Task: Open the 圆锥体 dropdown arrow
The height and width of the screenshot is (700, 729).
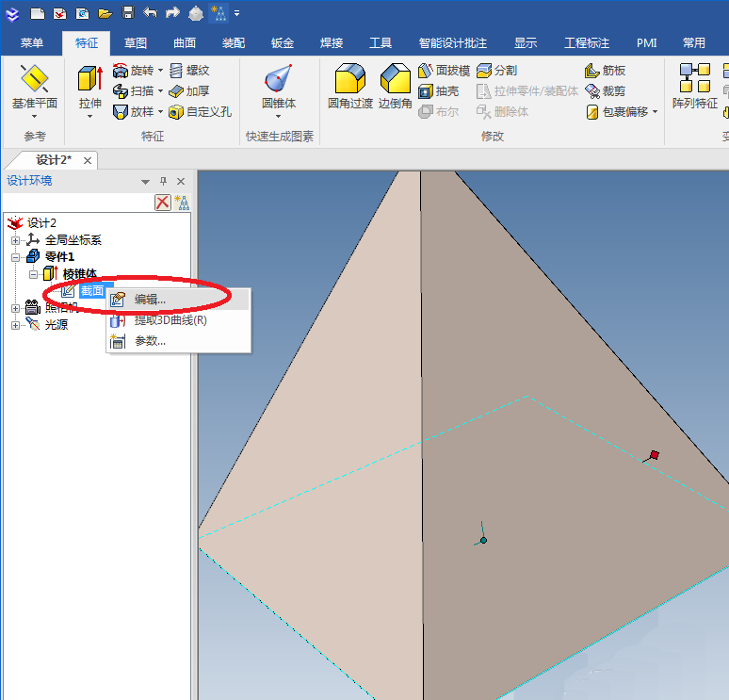Action: (279, 116)
